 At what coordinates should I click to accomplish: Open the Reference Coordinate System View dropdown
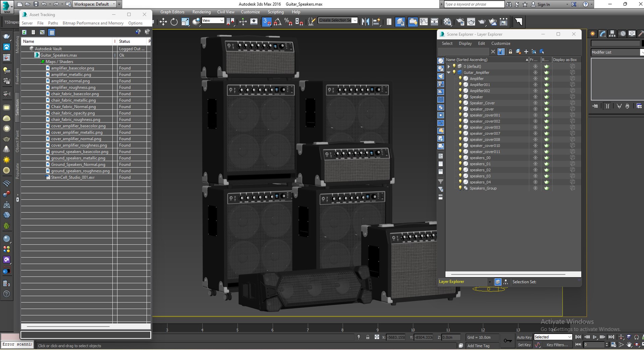(213, 20)
